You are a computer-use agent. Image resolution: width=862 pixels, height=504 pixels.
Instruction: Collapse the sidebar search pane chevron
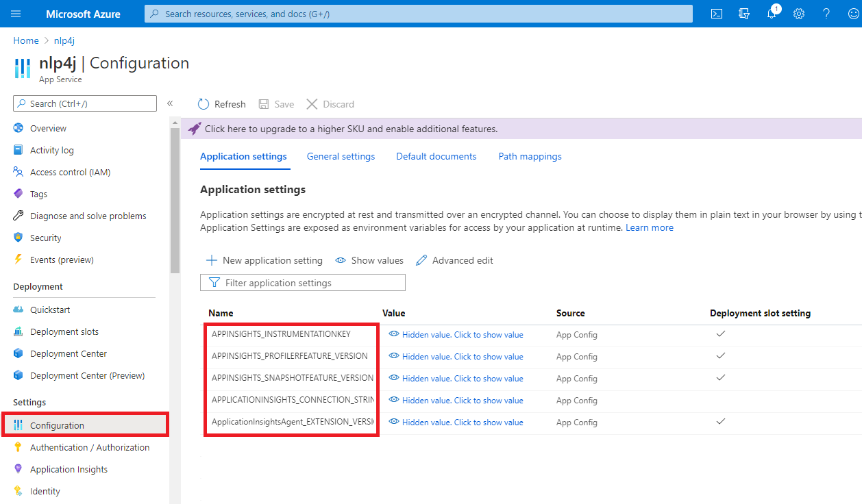coord(170,103)
